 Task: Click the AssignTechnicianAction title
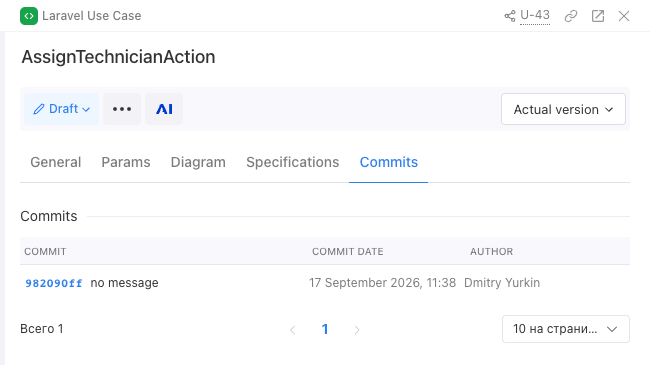[x=119, y=57]
